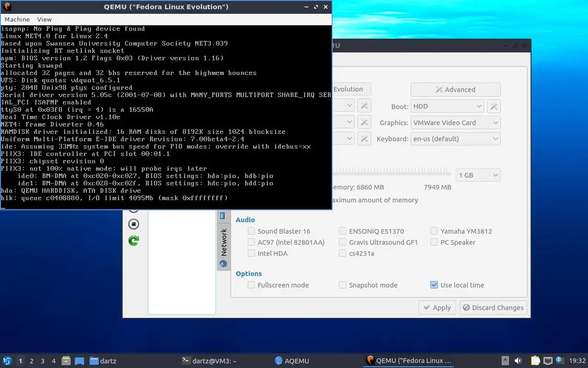588x368 pixels.
Task: Click the blue tab icon above the Network tab
Action: coord(223,216)
